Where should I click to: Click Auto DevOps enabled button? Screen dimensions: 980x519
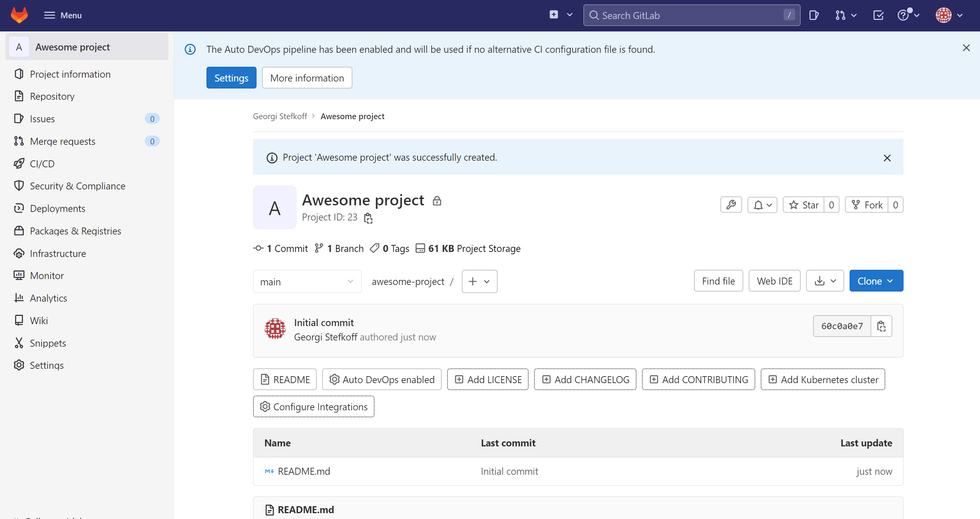tap(382, 379)
